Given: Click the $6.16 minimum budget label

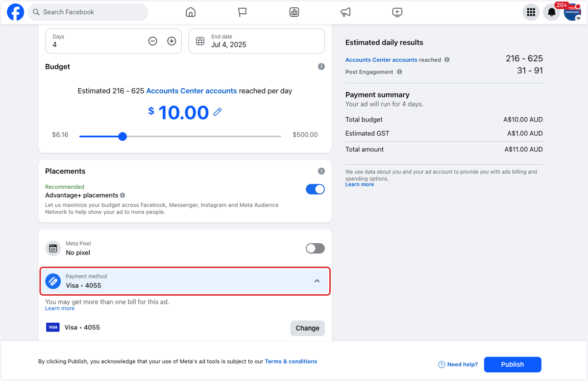Looking at the screenshot, I should click(x=60, y=134).
